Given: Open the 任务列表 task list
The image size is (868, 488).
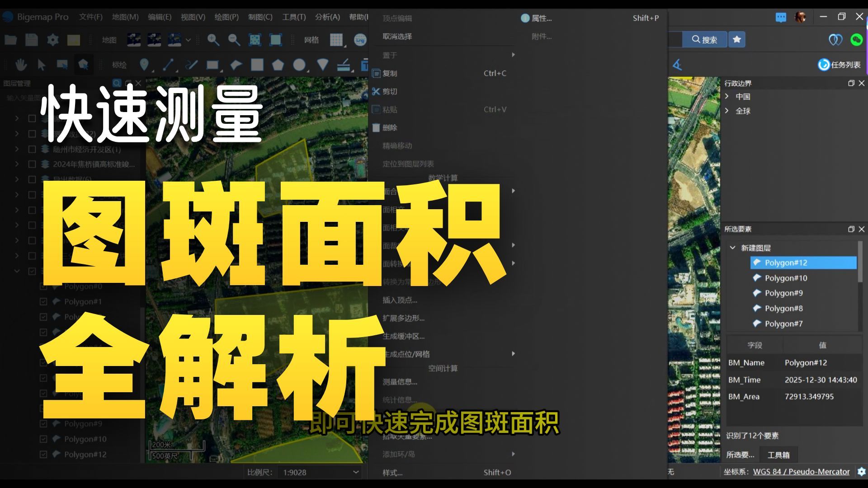Looking at the screenshot, I should point(839,65).
